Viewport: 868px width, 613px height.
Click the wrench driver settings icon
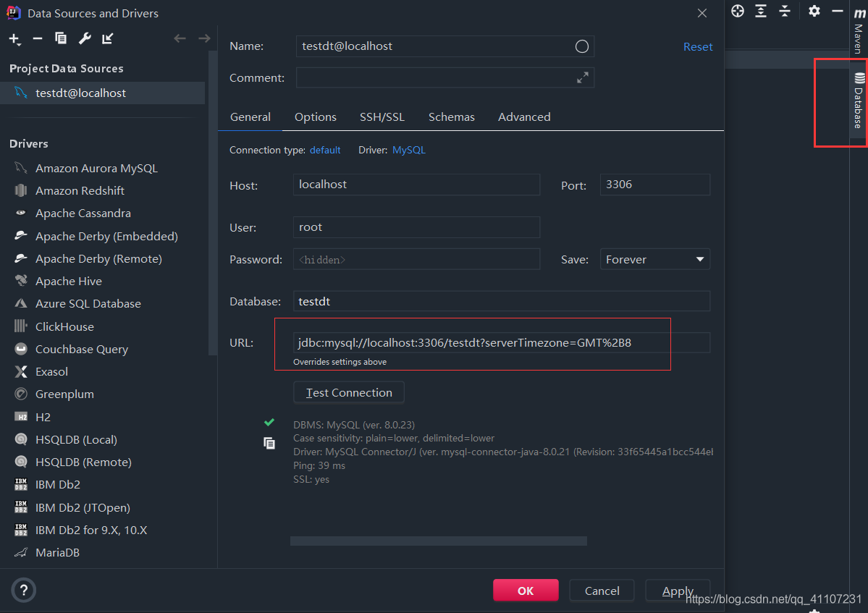click(84, 38)
